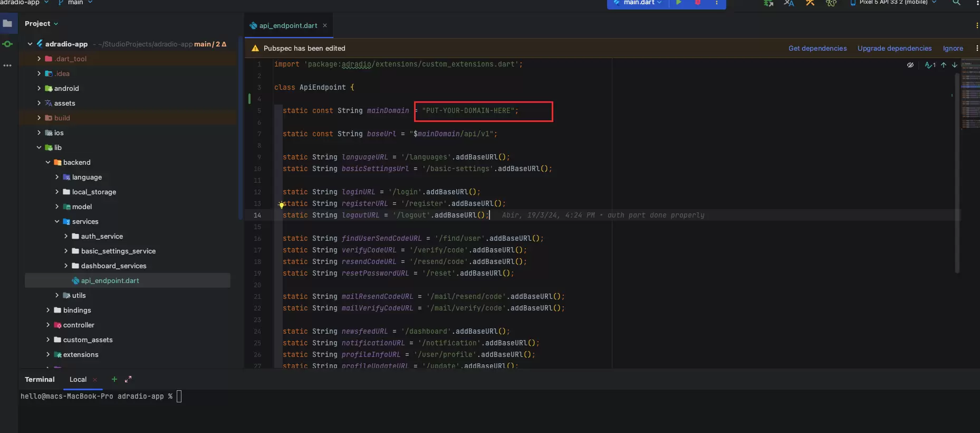Viewport: 980px width, 433px height.
Task: Show more tool windows ellipsis in sidebar
Action: click(7, 65)
